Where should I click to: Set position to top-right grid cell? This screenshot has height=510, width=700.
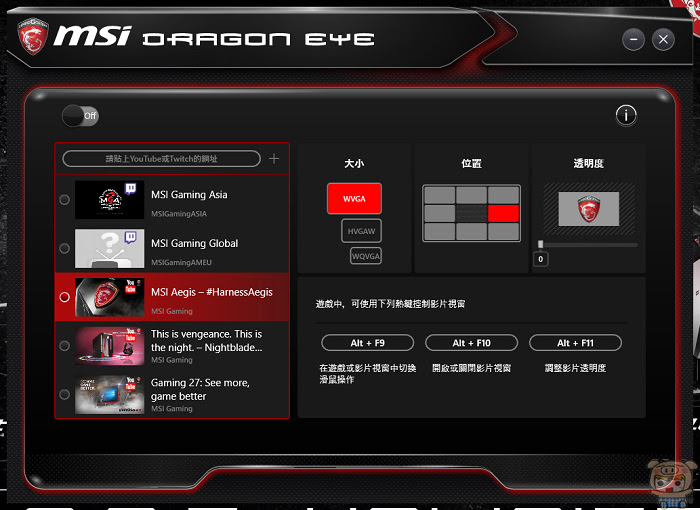pyautogui.click(x=503, y=195)
